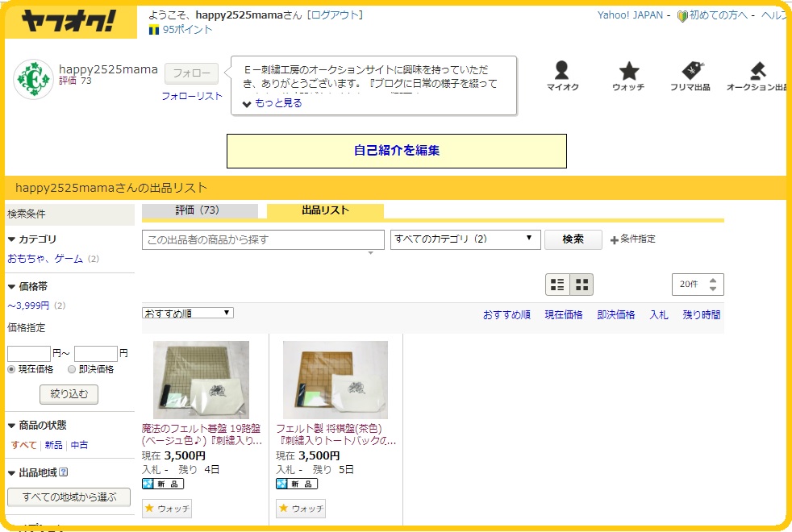The width and height of the screenshot is (792, 532).
Task: Filter by おもちゃ、ゲーム category
Action: click(x=45, y=259)
